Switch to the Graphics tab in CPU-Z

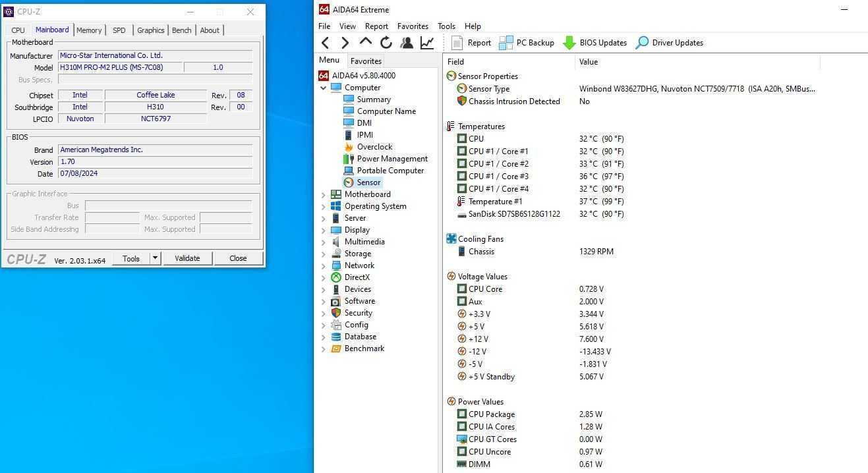151,30
